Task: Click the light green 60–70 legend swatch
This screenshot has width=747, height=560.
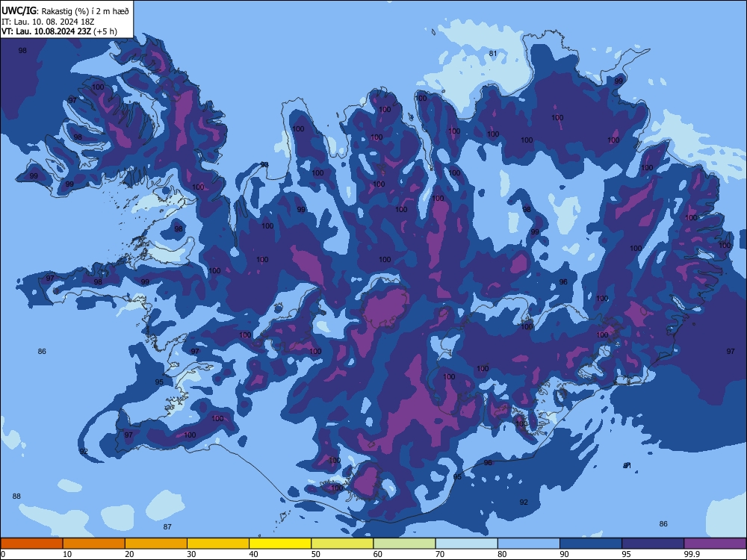Action: pos(404,544)
